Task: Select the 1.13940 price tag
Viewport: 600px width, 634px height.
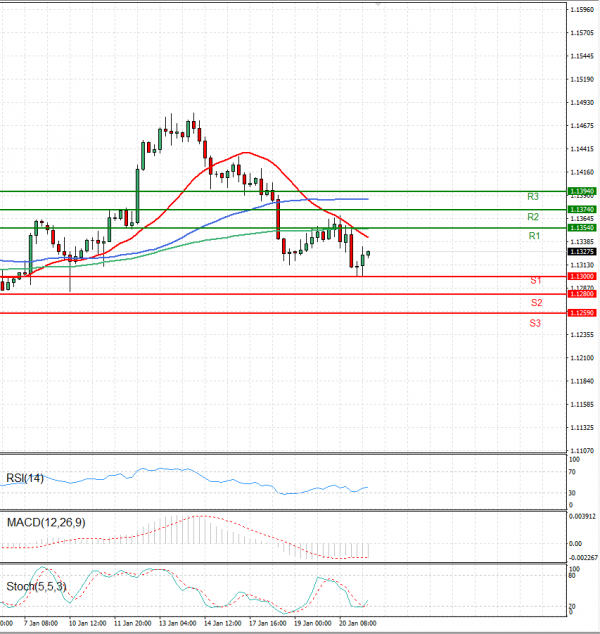Action: 582,191
